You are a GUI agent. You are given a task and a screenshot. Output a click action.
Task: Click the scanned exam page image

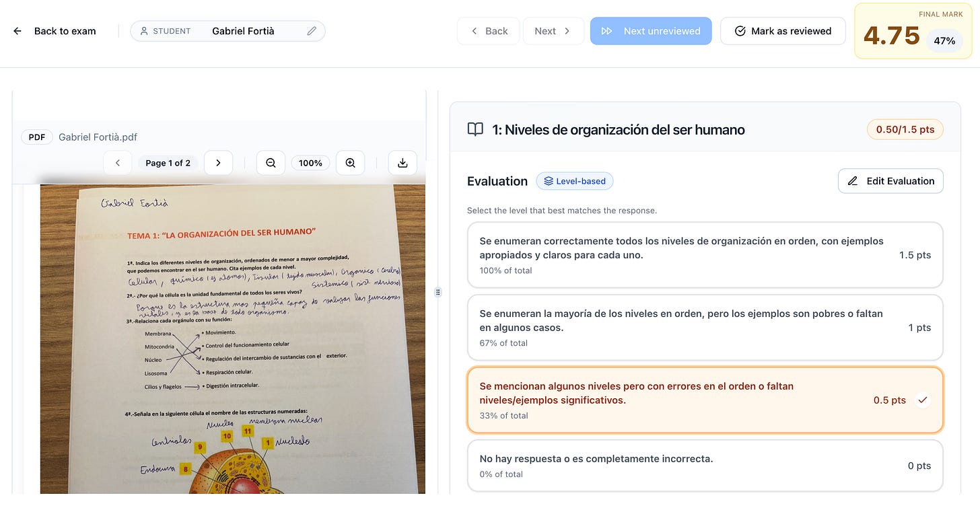(233, 339)
